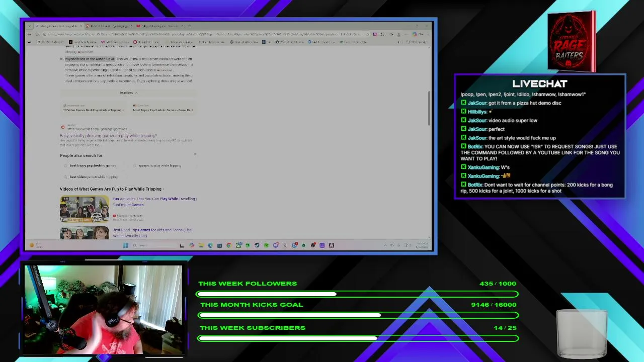Image resolution: width=644 pixels, height=362 pixels.
Task: Click the LIVECHAT heading
Action: click(x=539, y=84)
